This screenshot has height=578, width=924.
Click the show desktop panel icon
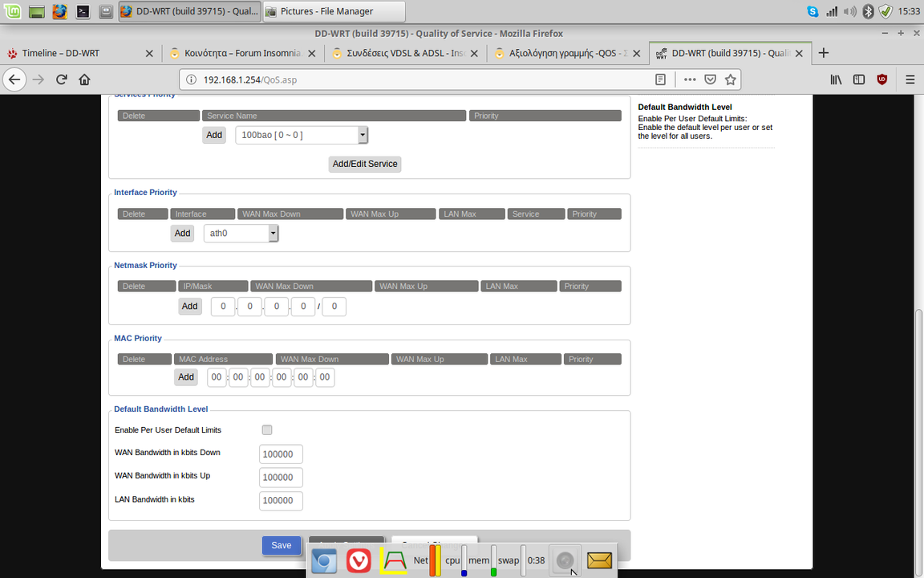tap(37, 11)
